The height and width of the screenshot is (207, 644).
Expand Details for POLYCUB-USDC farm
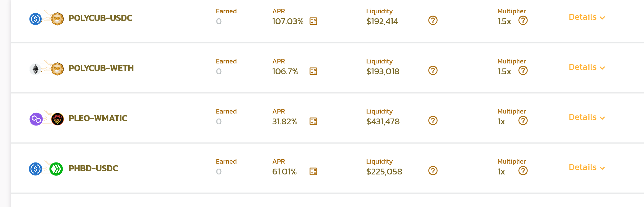point(587,17)
